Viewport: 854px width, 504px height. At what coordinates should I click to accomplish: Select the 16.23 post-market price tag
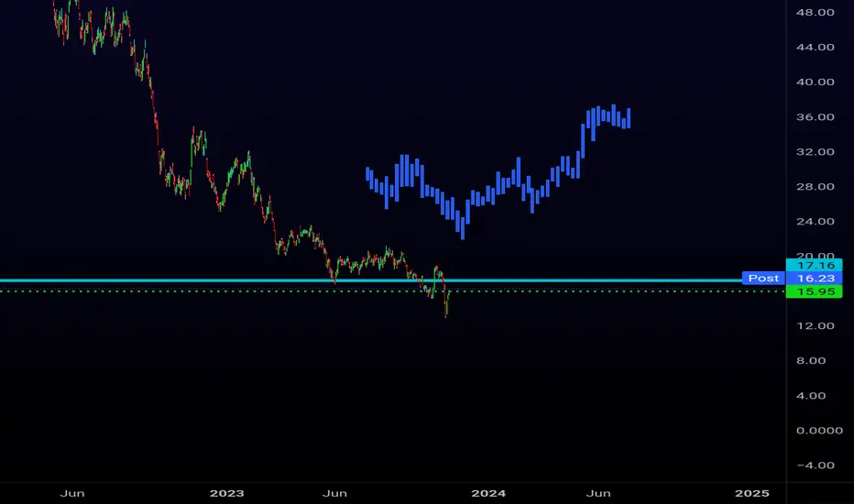815,279
